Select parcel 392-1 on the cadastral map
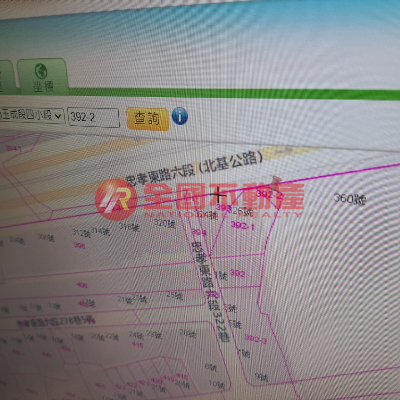The height and width of the screenshot is (400, 400). click(243, 226)
